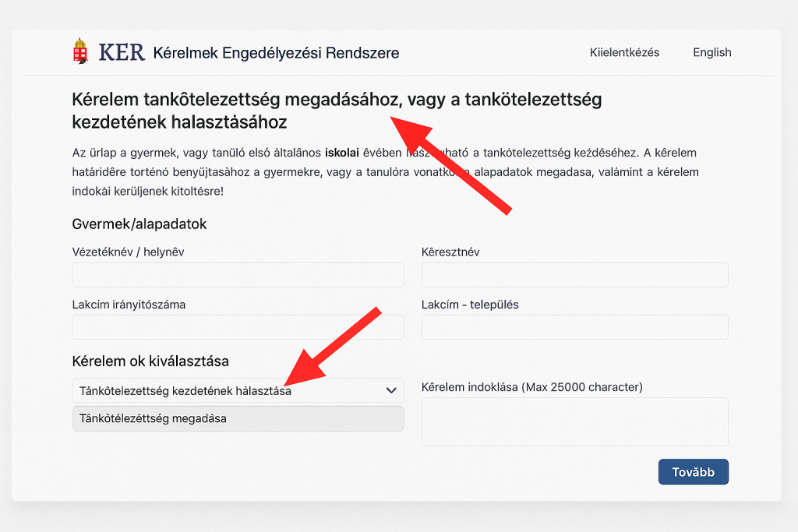Focus the Vezetéknév / helynév input field

coord(238,275)
